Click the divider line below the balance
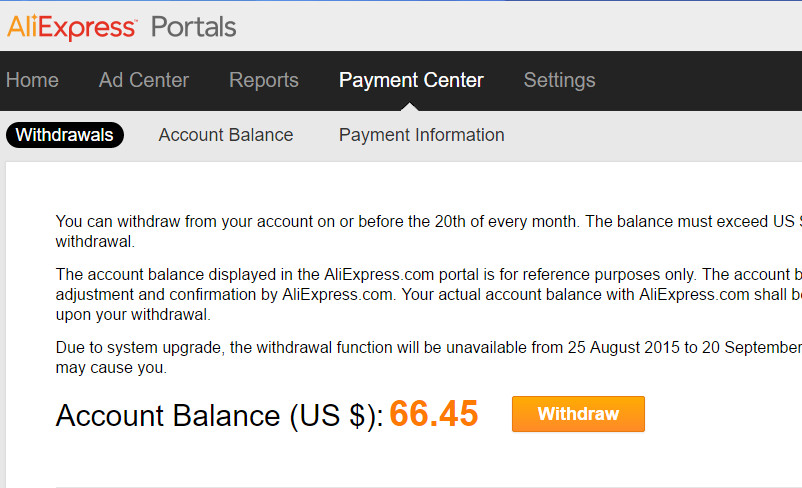 [x=429, y=486]
